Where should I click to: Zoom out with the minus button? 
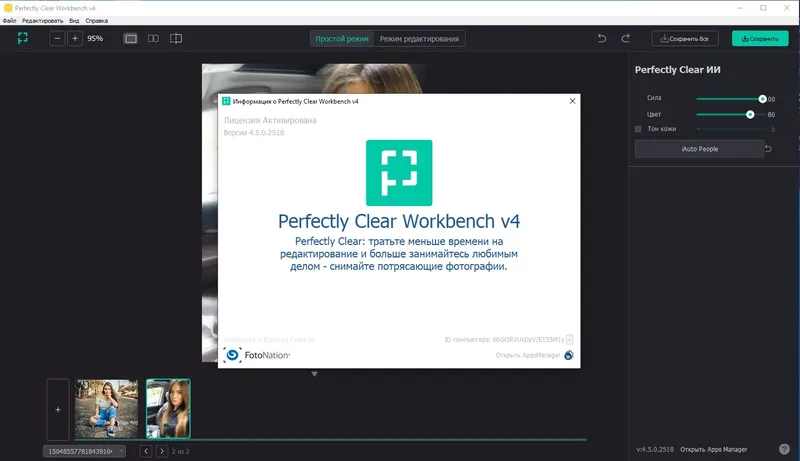pos(57,38)
